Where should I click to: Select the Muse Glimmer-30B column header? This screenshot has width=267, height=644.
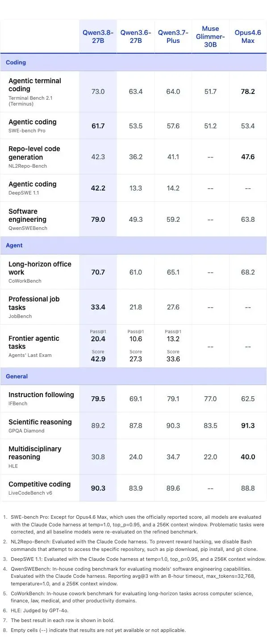(x=210, y=36)
